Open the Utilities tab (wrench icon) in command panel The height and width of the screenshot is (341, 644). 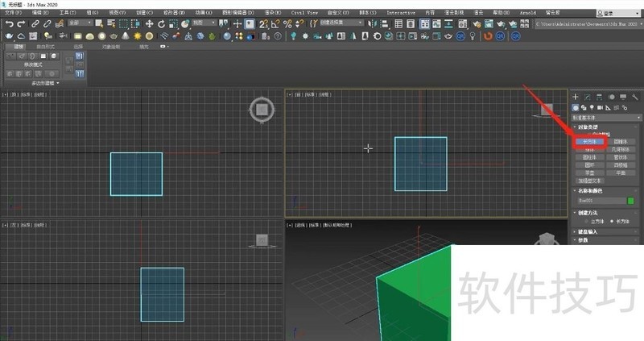coord(635,97)
